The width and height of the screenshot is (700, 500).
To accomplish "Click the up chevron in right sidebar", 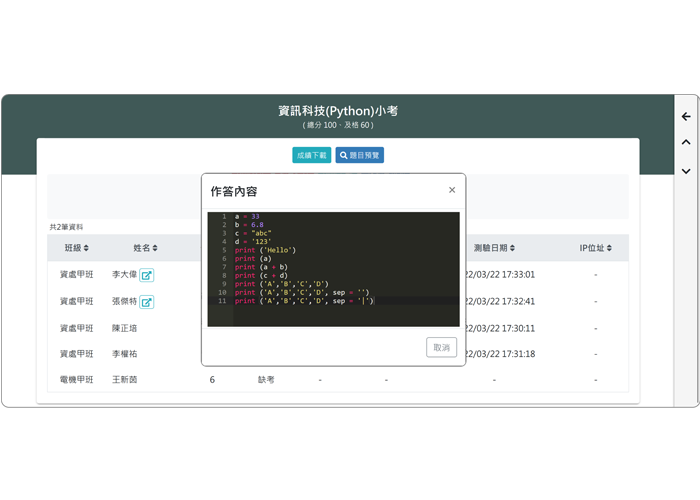I will [686, 143].
